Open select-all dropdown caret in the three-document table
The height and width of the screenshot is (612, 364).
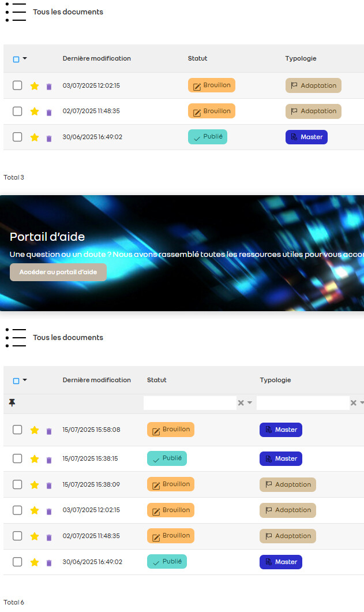pos(25,58)
